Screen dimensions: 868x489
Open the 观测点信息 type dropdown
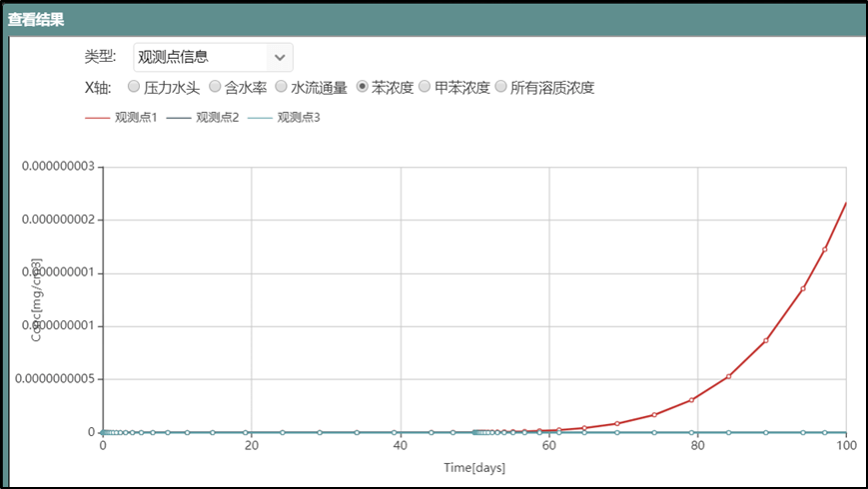tap(212, 56)
